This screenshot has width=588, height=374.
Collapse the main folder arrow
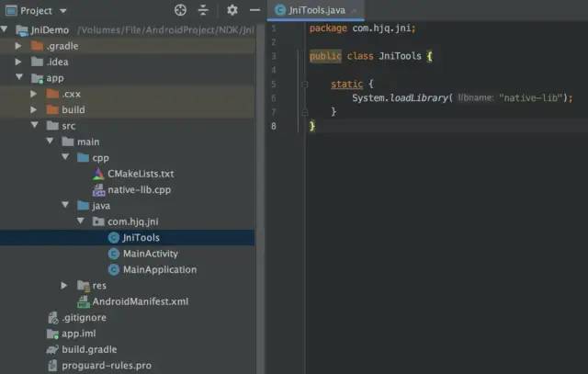tap(50, 141)
